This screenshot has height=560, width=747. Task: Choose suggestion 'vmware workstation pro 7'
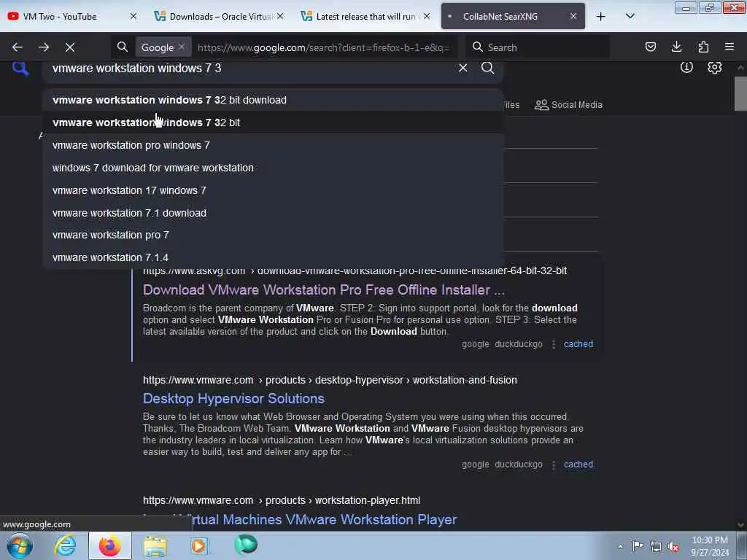[x=273, y=235]
